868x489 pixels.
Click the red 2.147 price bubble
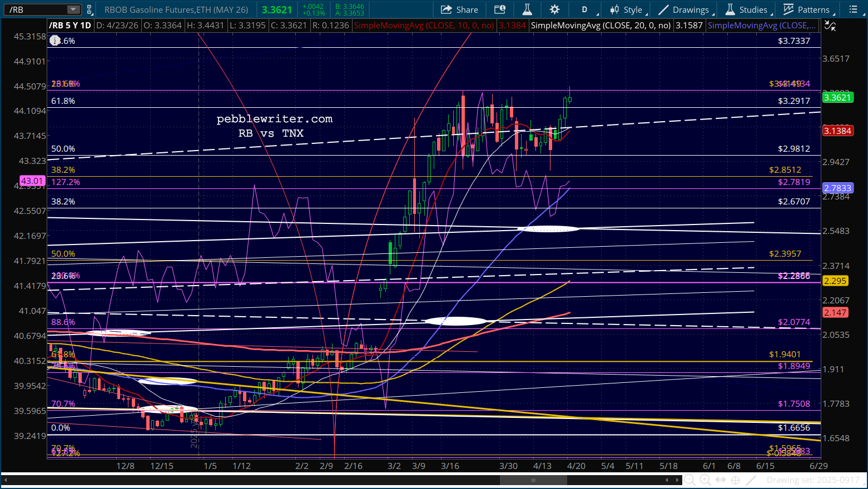pyautogui.click(x=835, y=312)
